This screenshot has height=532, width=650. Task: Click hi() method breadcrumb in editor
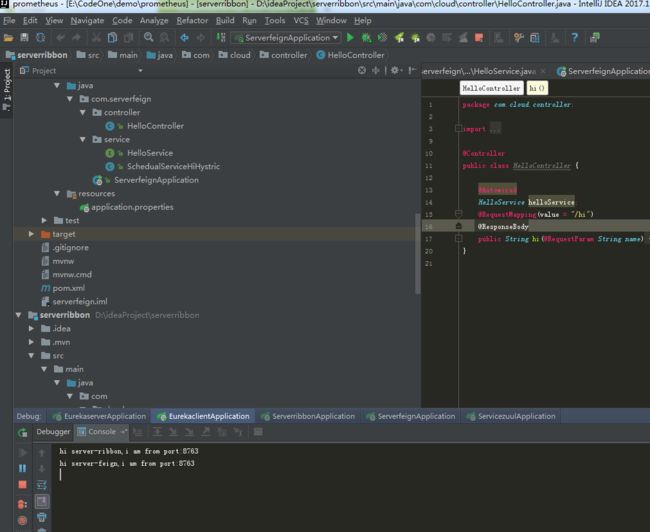point(537,88)
